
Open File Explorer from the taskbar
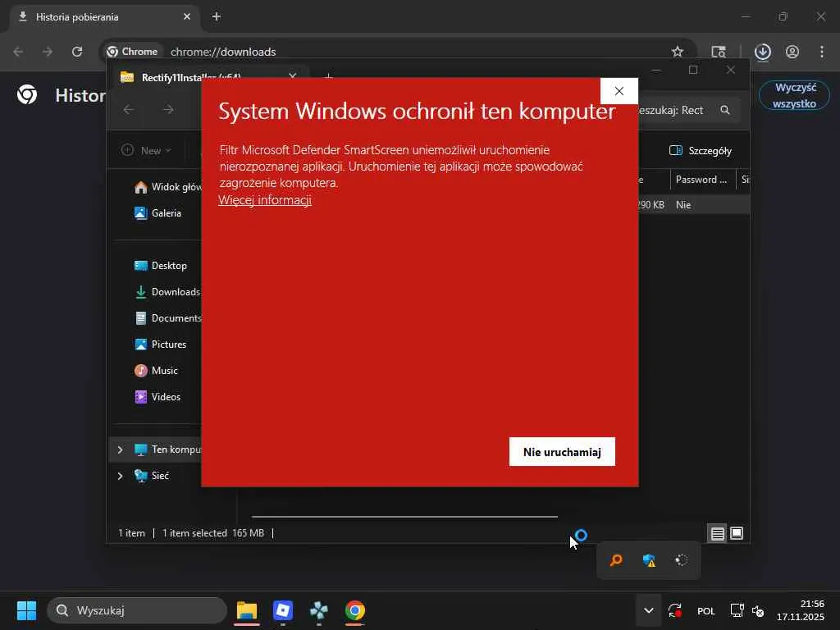pyautogui.click(x=247, y=610)
